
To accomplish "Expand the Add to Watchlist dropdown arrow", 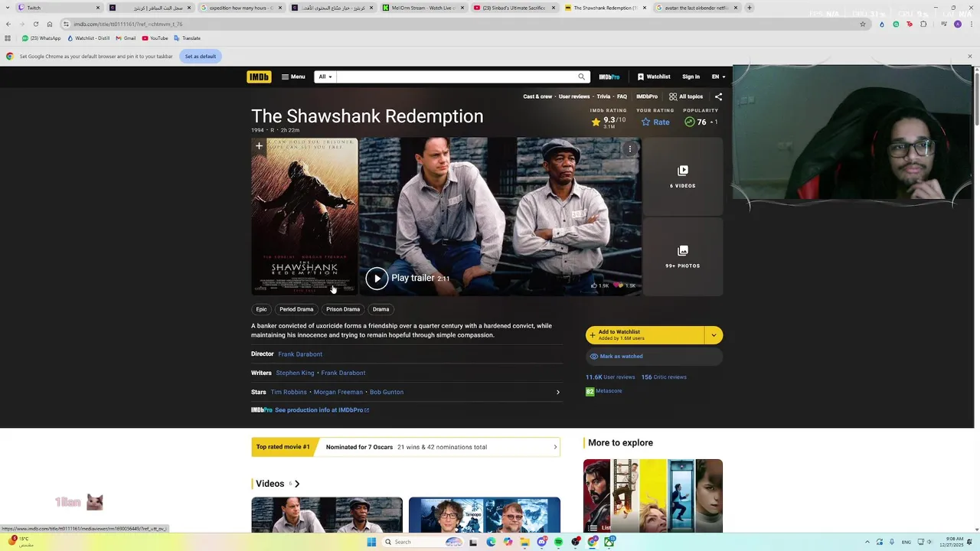I will (714, 335).
